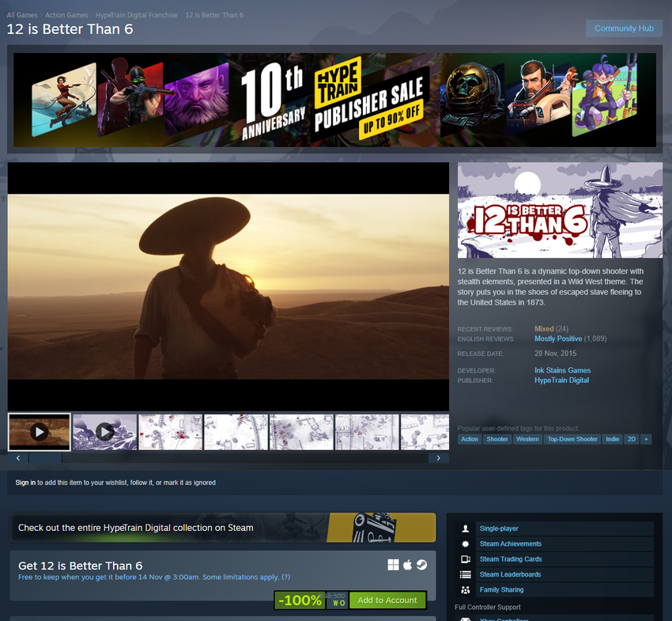Open the Ink Stains Games developer link
Viewport: 672px width, 621px height.
(562, 370)
